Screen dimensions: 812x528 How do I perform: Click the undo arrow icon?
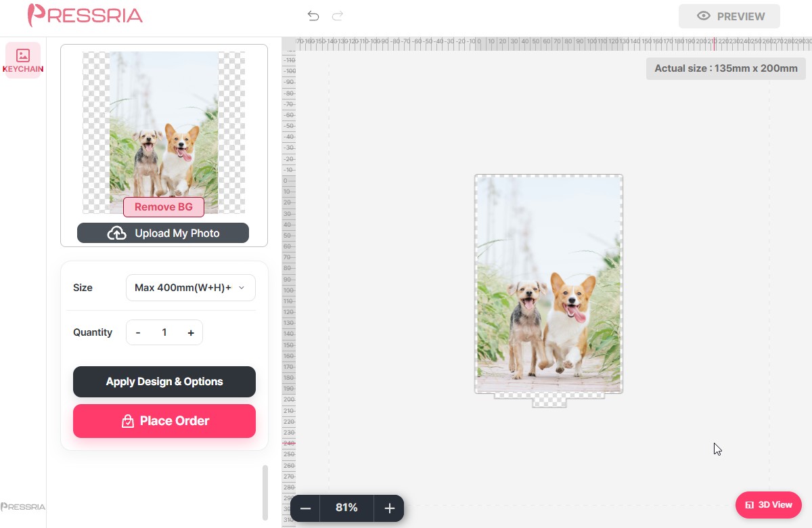(313, 16)
